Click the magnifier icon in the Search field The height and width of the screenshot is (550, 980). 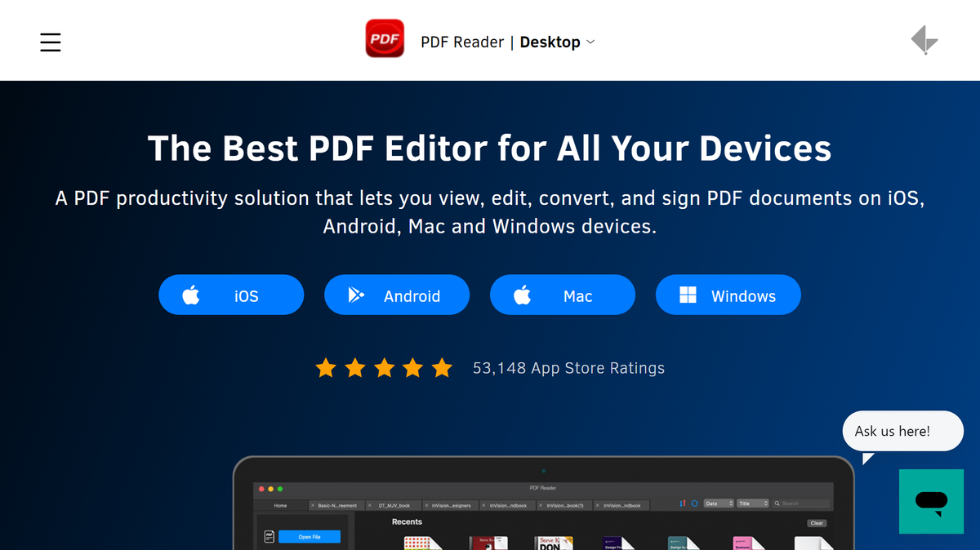777,503
